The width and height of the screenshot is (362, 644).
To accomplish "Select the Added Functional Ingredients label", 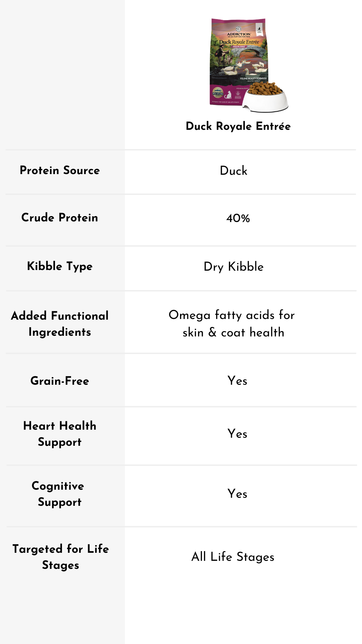I will point(60,324).
